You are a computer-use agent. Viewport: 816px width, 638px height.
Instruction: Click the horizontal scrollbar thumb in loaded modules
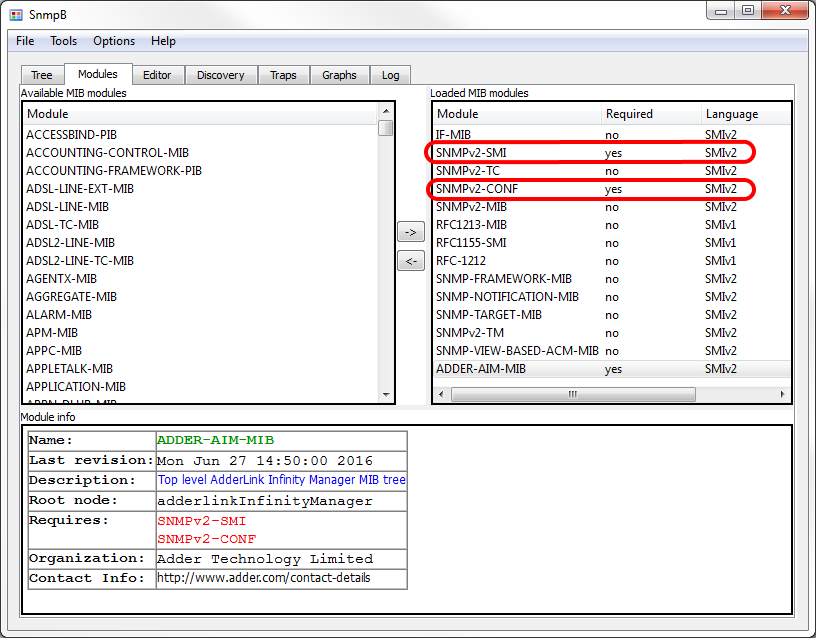point(573,394)
